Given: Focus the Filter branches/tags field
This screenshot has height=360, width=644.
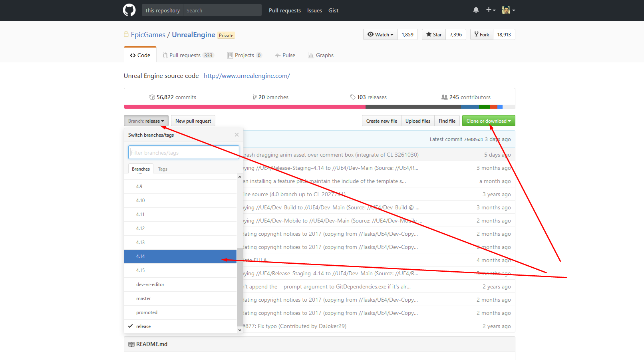Looking at the screenshot, I should pos(184,152).
